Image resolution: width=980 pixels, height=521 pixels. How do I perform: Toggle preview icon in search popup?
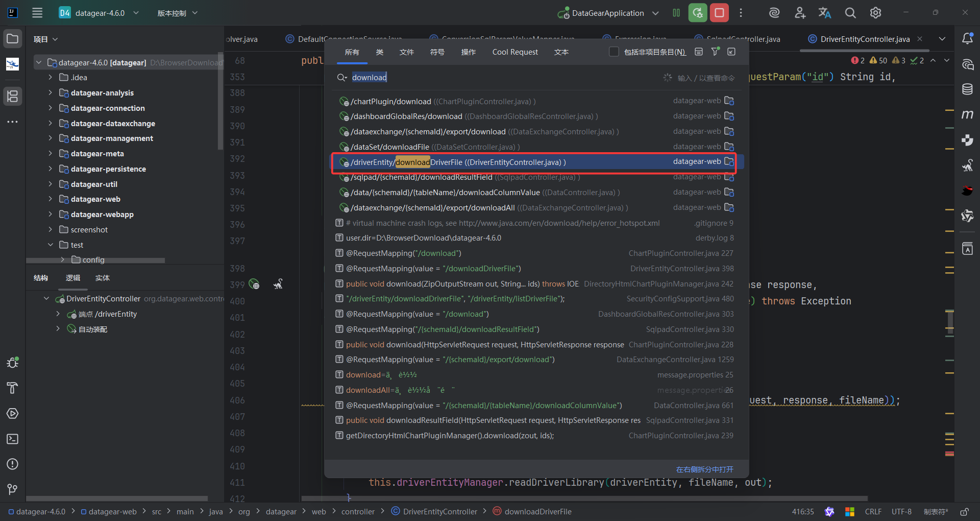pos(699,52)
